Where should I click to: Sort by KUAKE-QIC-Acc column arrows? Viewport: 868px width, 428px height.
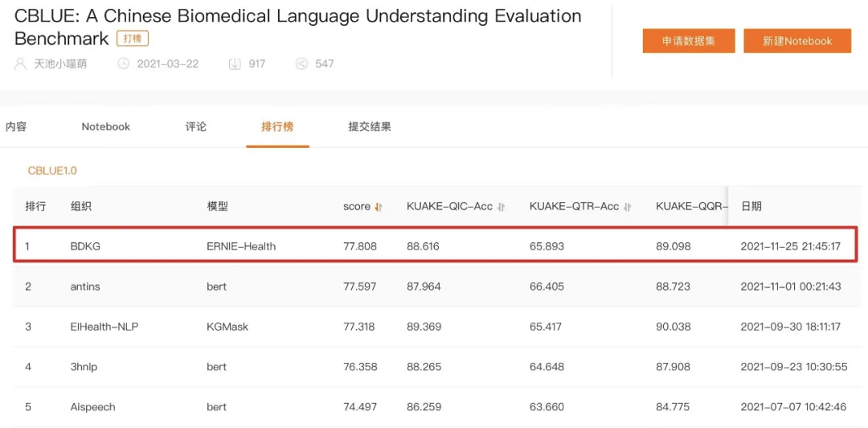(x=501, y=207)
